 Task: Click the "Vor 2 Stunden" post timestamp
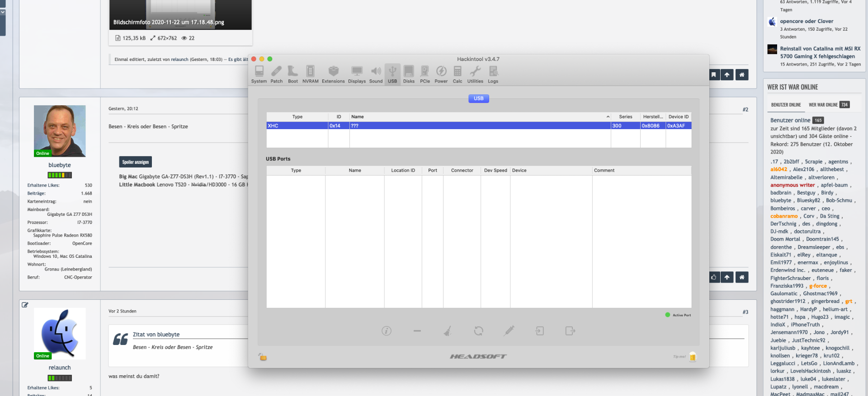coord(123,311)
